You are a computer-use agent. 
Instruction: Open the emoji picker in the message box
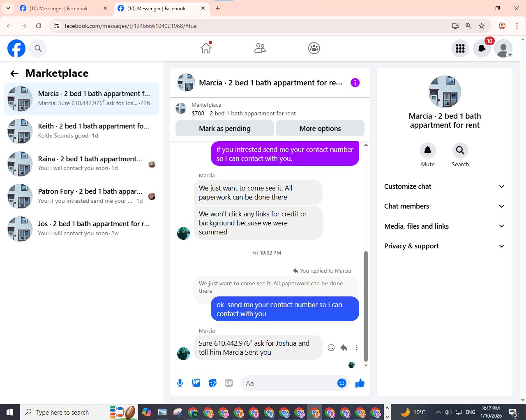pos(342,383)
